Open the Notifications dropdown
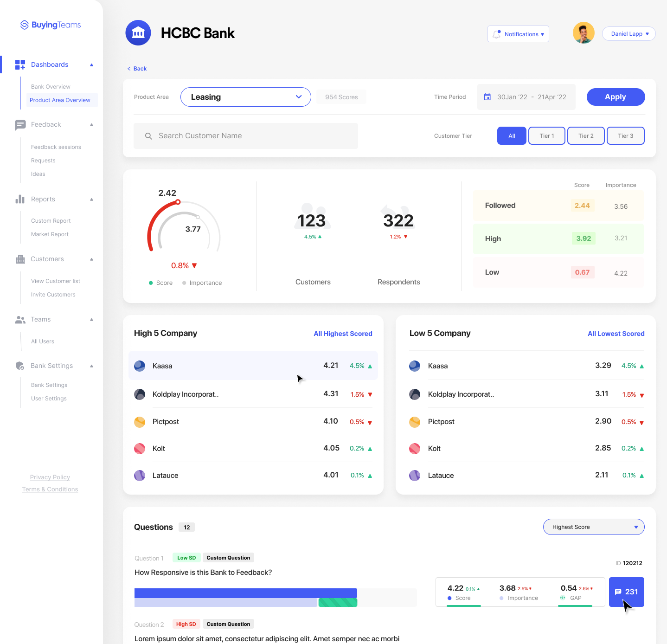The width and height of the screenshot is (667, 644). [x=518, y=34]
